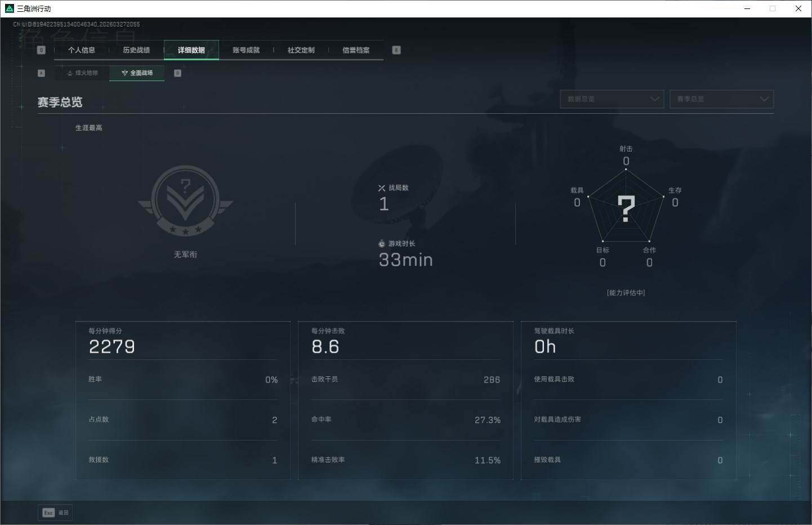Viewport: 812px width, 525px height.
Task: Open the 历史战绩 tab
Action: click(x=136, y=50)
